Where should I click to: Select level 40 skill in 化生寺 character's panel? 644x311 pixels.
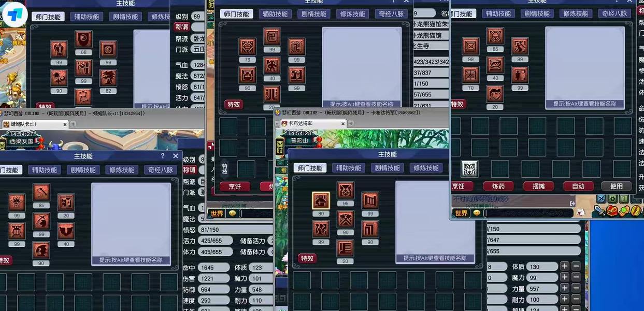click(x=272, y=65)
